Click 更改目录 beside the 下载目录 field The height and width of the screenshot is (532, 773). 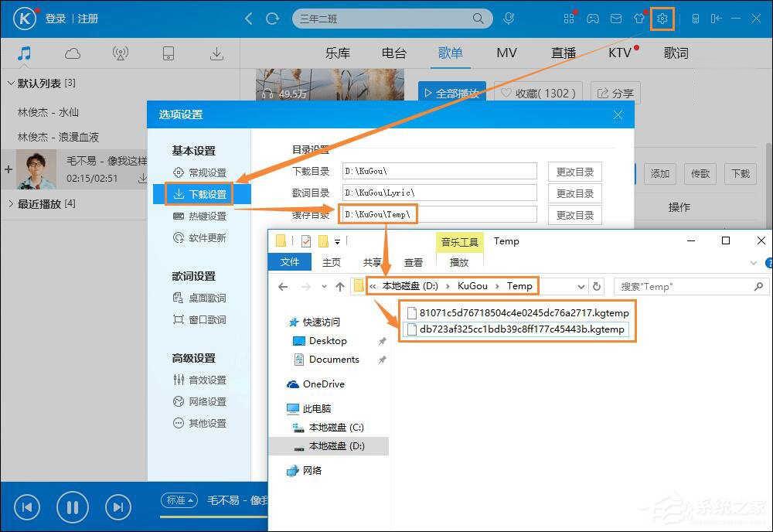pos(574,171)
